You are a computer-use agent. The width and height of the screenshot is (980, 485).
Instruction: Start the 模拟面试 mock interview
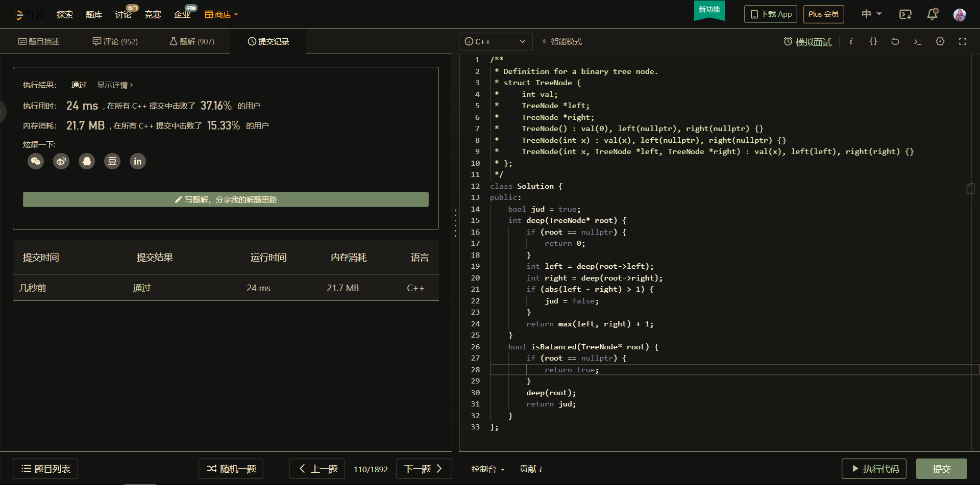pyautogui.click(x=807, y=42)
